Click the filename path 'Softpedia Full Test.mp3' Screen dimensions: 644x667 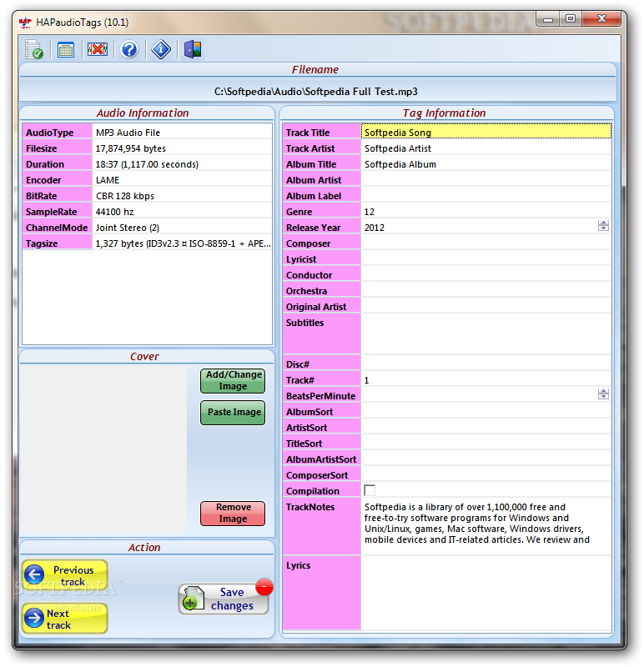315,92
